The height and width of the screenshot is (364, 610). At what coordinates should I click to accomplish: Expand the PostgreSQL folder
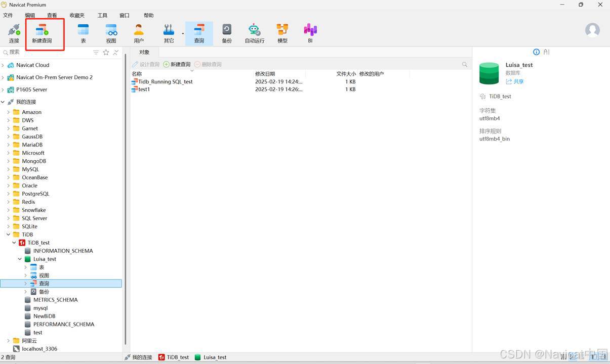[x=9, y=194]
